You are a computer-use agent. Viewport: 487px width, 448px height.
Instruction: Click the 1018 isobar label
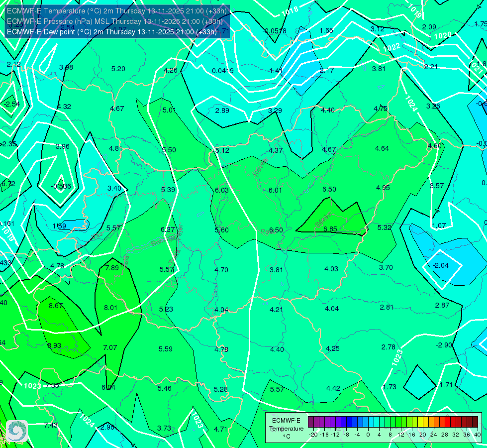[x=290, y=11]
